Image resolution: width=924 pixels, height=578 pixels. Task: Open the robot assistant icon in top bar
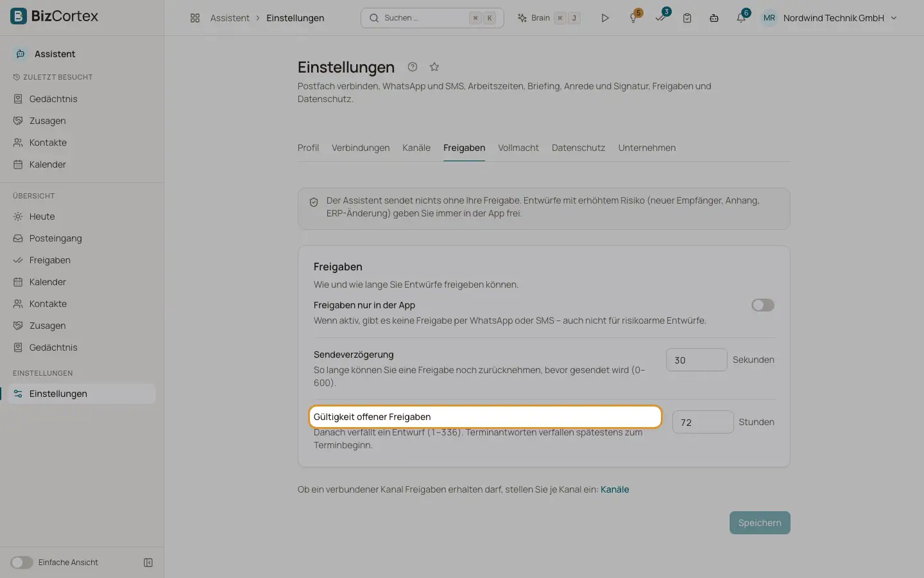tap(714, 18)
